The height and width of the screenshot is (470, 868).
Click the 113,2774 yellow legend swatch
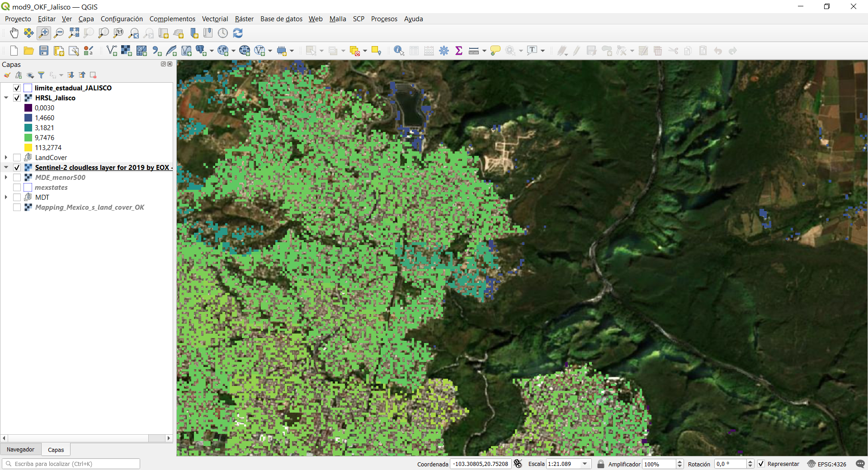(28, 147)
